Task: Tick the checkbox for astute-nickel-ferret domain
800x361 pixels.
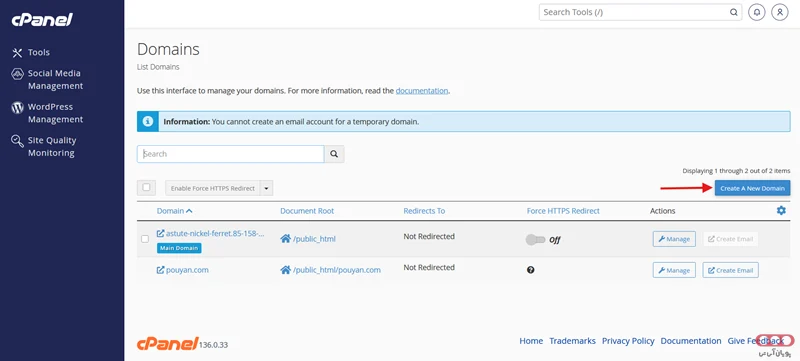Action: [x=145, y=239]
